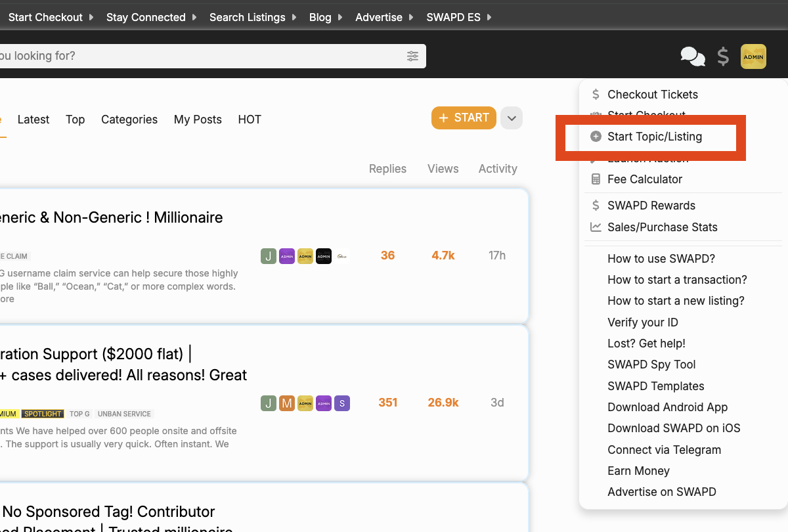Click the 36 replies count
788x532 pixels.
pyautogui.click(x=387, y=255)
